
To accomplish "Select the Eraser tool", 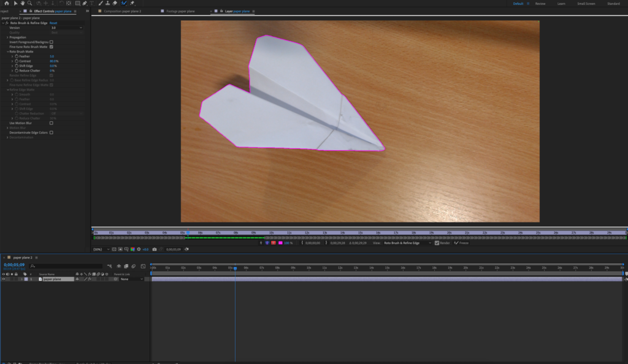I will coord(115,3).
